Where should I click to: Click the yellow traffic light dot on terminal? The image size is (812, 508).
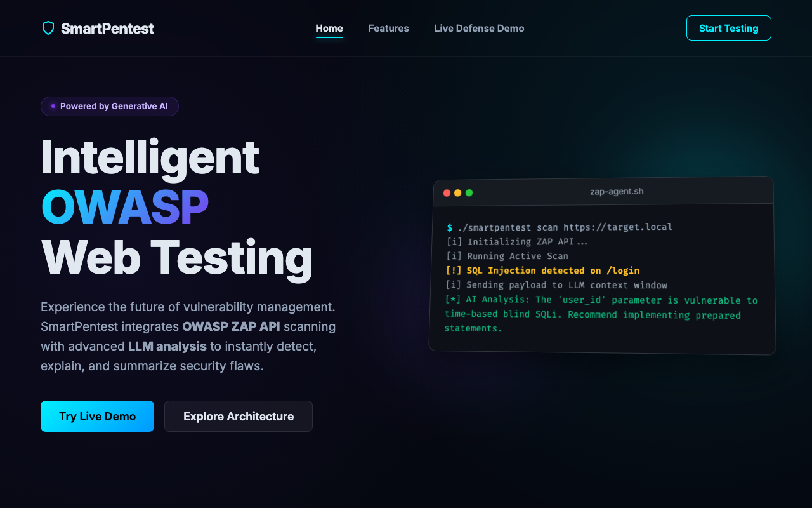tap(458, 192)
